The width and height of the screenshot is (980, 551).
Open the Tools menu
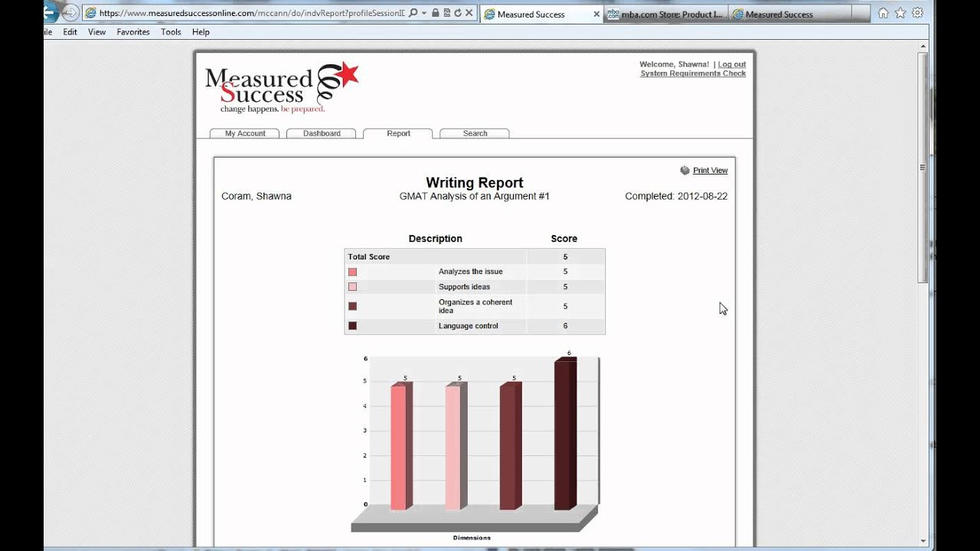(x=171, y=32)
